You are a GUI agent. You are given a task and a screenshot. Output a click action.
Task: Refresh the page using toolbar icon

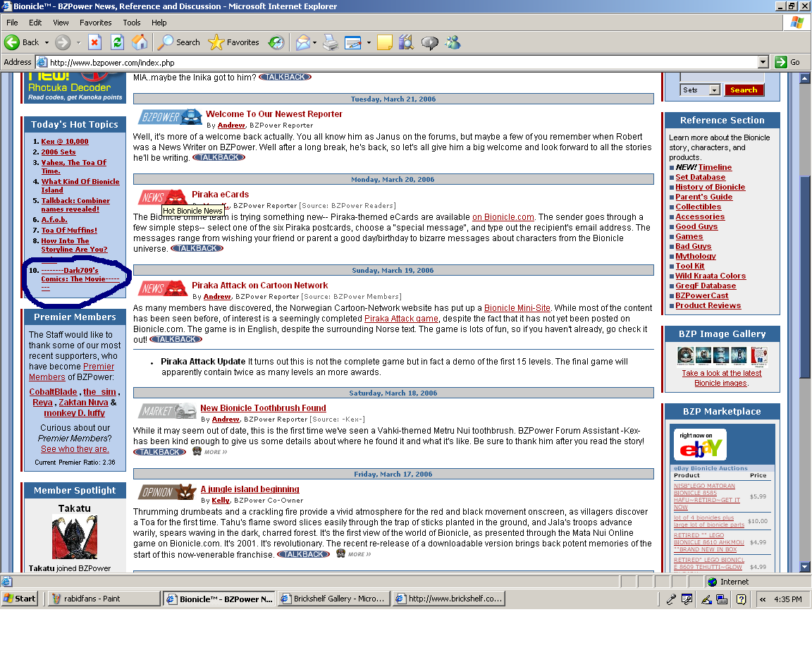[118, 42]
